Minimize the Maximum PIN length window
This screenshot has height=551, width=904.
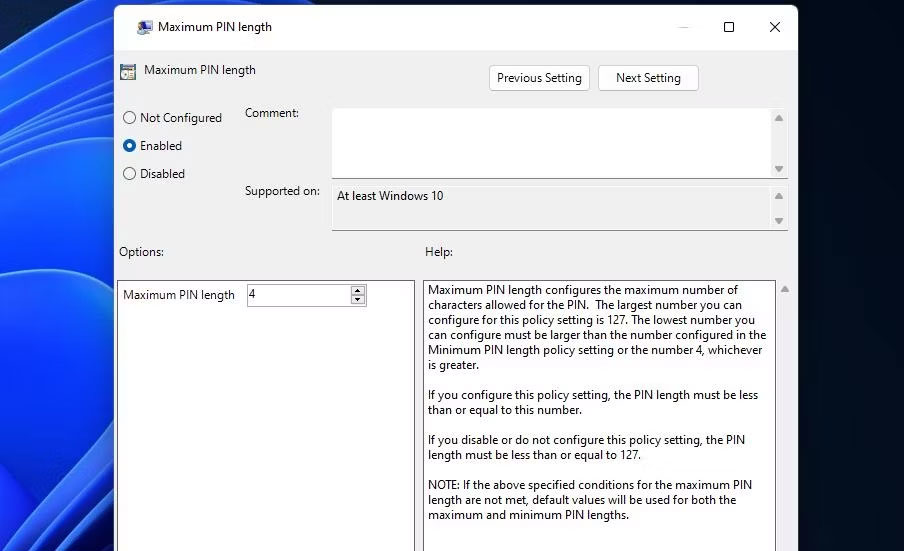[x=683, y=27]
